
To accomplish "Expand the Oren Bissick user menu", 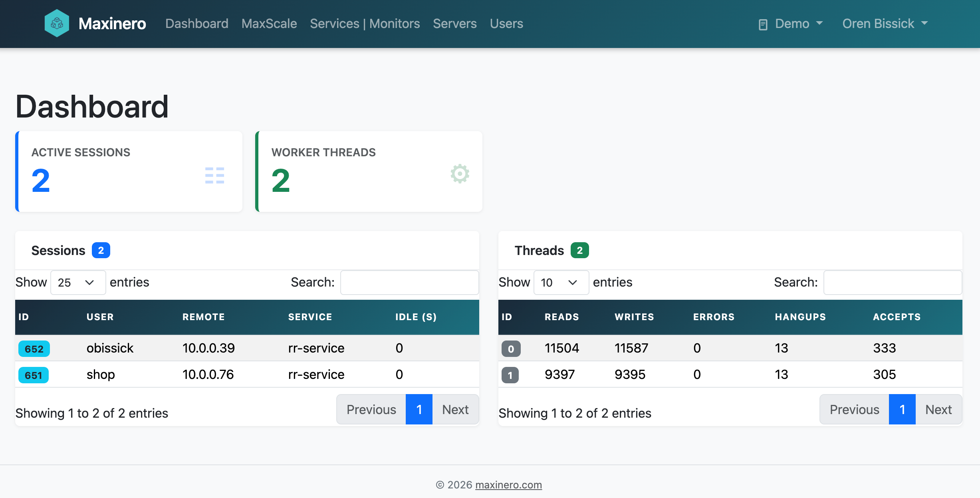I will pyautogui.click(x=885, y=24).
